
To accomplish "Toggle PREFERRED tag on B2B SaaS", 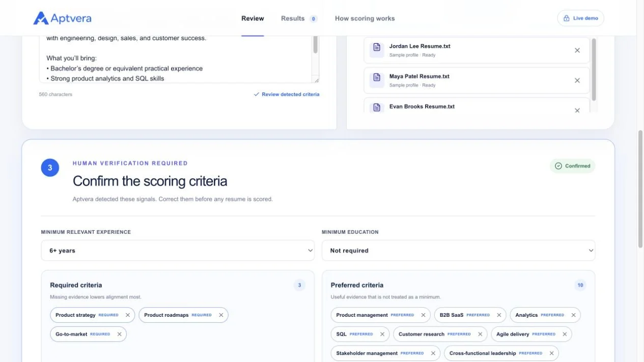I will pyautogui.click(x=478, y=315).
